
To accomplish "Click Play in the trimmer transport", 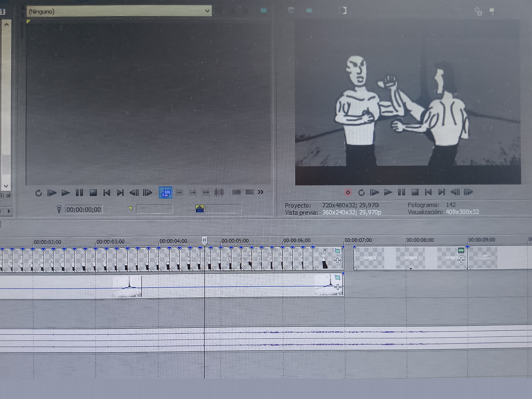I will 65,193.
